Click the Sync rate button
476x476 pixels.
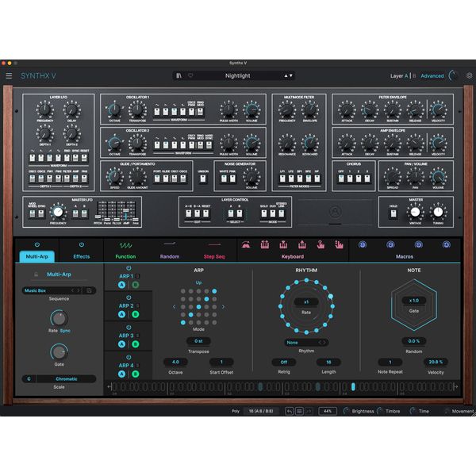pyautogui.click(x=65, y=331)
